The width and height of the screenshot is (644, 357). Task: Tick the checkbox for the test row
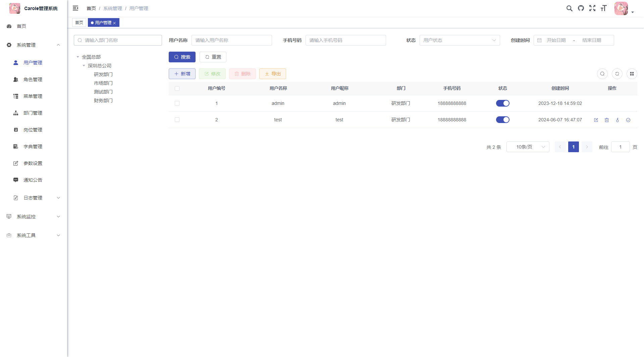tap(177, 120)
